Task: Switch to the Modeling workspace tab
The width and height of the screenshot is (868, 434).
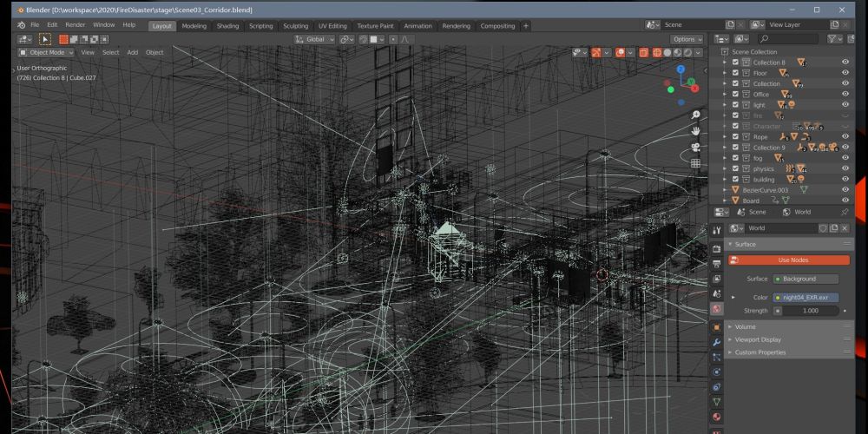Action: click(x=194, y=26)
